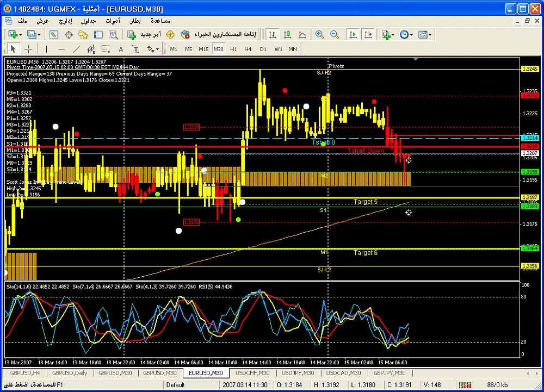Select the H4 timeframe button
The image size is (544, 392).
[x=248, y=49]
